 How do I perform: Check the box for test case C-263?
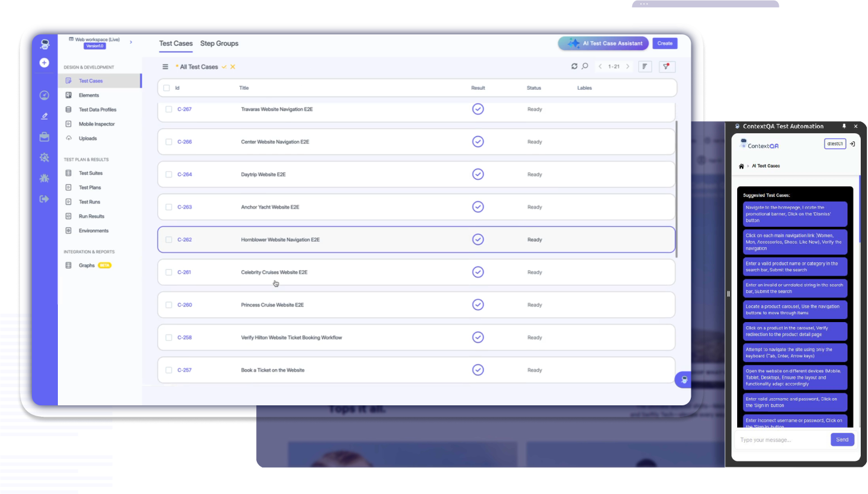(x=169, y=207)
